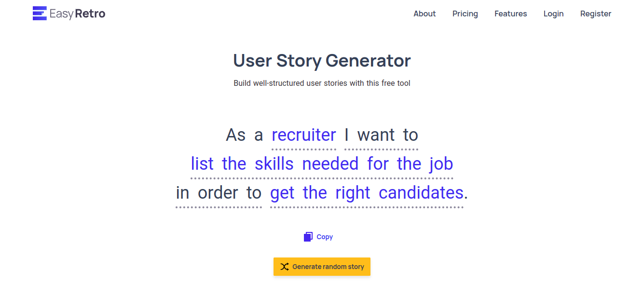This screenshot has height=284, width=644.
Task: Click the shuffle icon on the yellow button
Action: point(285,267)
